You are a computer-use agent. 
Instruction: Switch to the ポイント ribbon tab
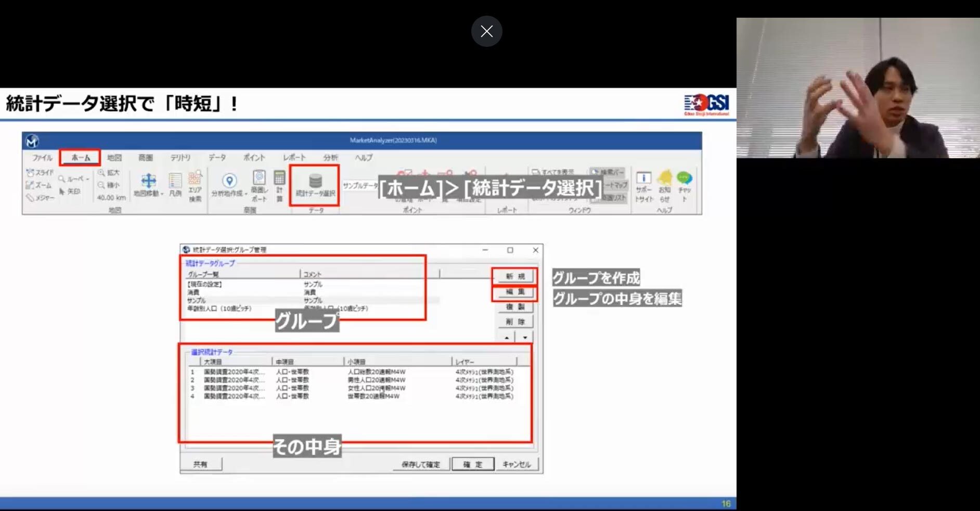(x=254, y=158)
